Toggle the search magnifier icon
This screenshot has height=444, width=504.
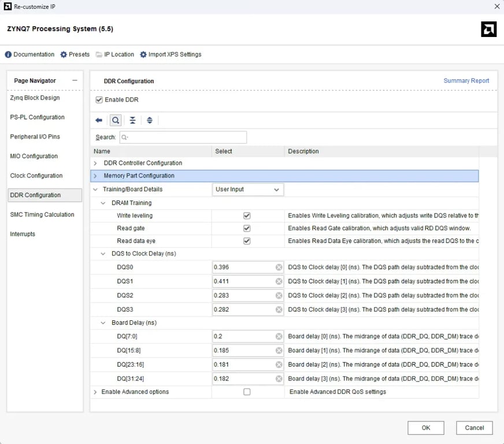[x=116, y=120]
